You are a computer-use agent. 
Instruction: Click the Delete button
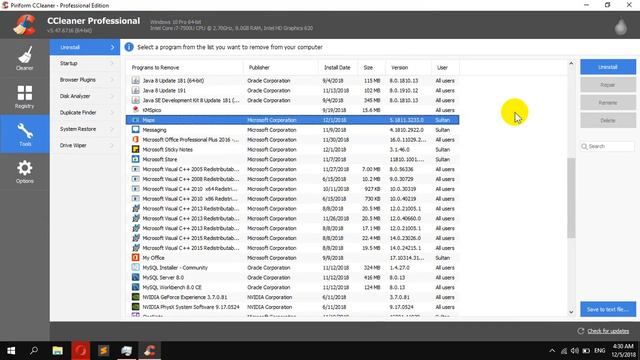click(x=608, y=120)
